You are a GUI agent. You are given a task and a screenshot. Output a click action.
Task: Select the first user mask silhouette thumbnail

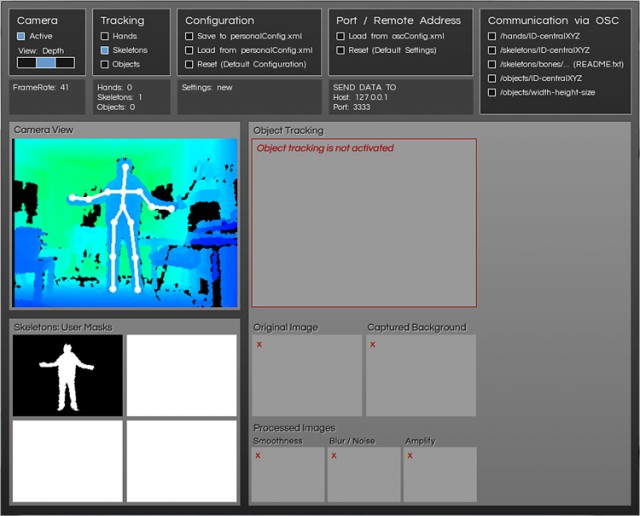click(x=68, y=375)
